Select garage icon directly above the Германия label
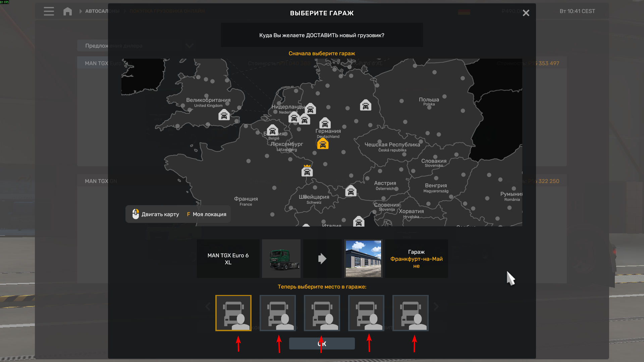The image size is (644, 362). 325,123
